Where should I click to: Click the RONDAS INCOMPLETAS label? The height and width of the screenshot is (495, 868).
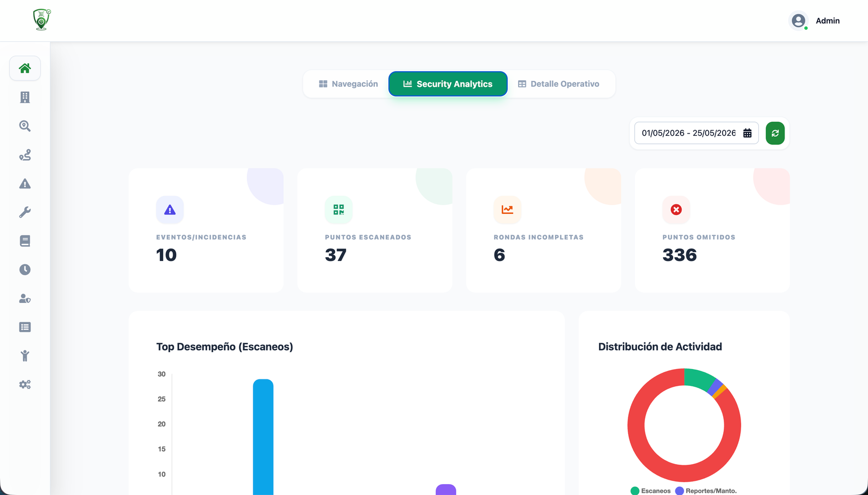tap(539, 237)
